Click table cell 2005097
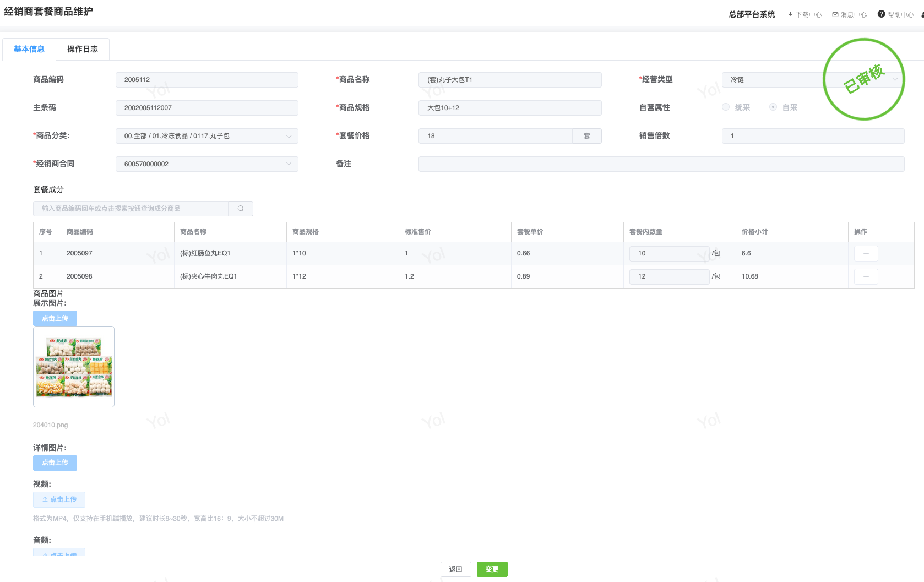This screenshot has width=924, height=582. 79,254
